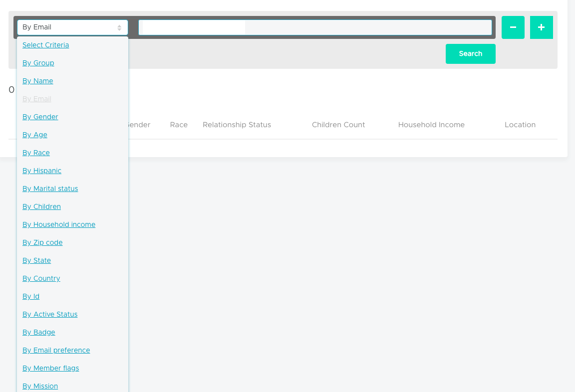Select By Group option
The width and height of the screenshot is (575, 392).
[x=38, y=63]
